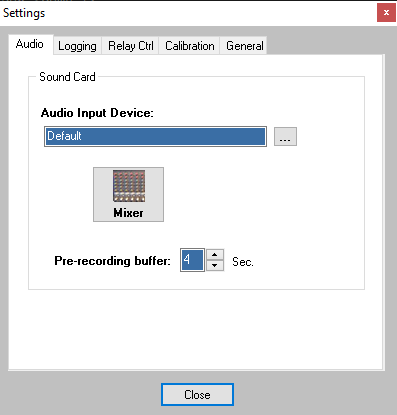
Task: Go to the General settings tab
Action: pyautogui.click(x=245, y=46)
